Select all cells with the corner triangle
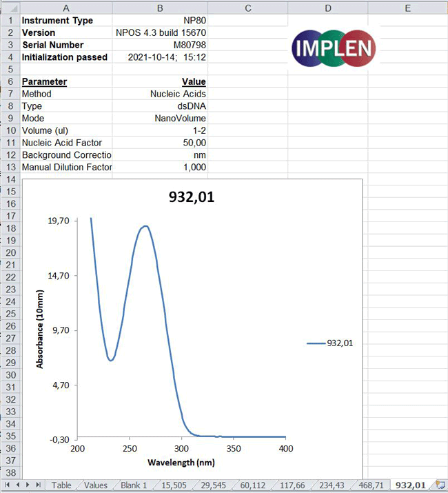This screenshot has height=493, width=448. tap(10, 8)
